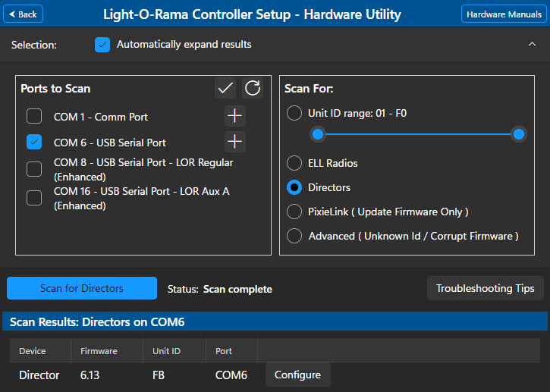Open Hardware Manuals
550x392 pixels.
(504, 14)
